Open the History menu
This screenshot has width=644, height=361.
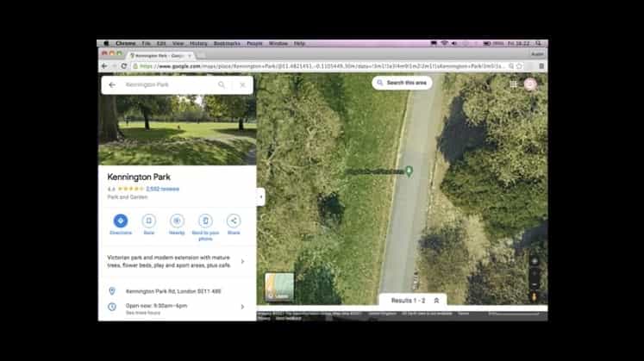pos(198,43)
